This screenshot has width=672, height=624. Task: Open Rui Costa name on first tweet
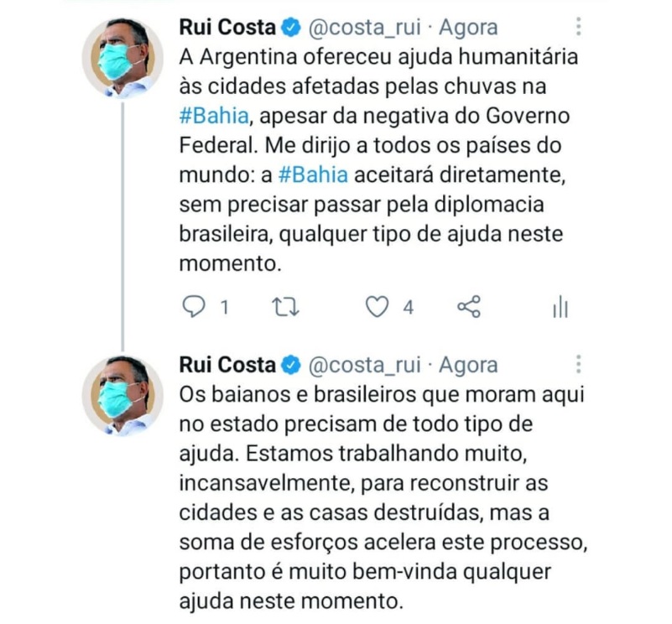tap(227, 28)
